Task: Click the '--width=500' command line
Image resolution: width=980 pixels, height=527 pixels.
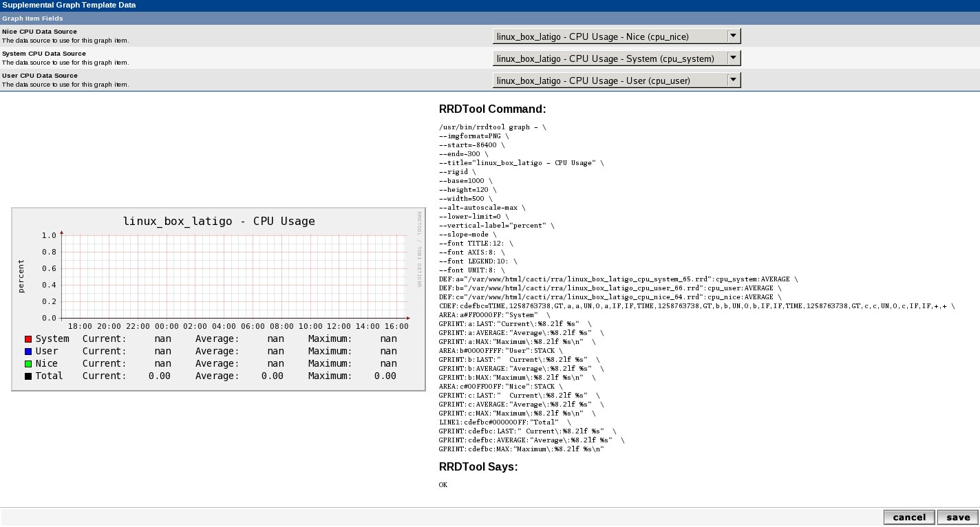Action: pyautogui.click(x=466, y=199)
